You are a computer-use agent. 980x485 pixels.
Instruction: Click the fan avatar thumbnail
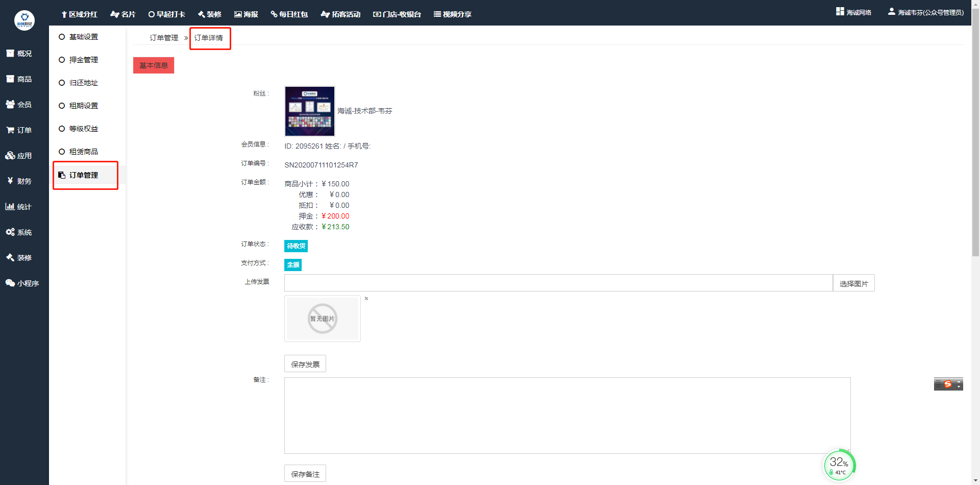310,111
